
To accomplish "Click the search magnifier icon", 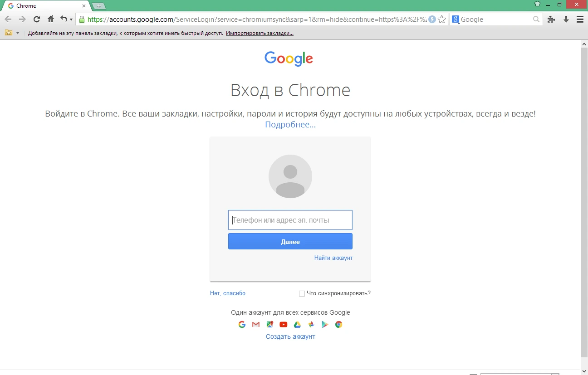I will point(536,19).
